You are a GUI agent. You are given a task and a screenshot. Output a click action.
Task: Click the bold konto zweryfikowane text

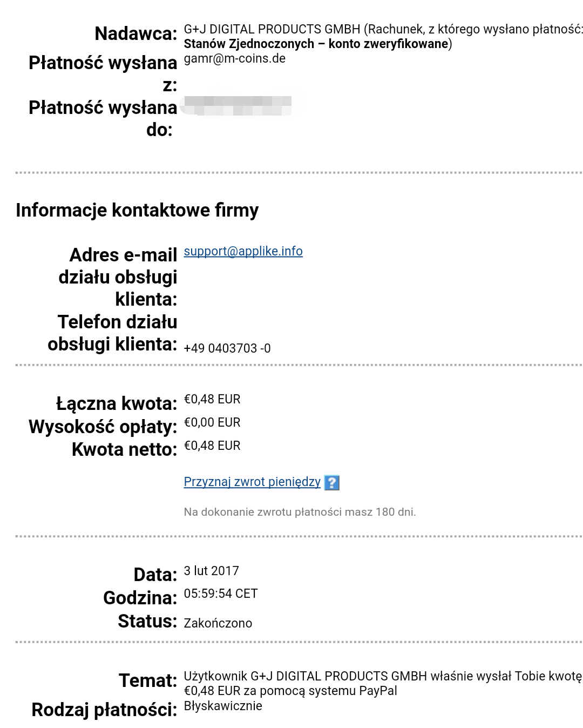click(388, 44)
